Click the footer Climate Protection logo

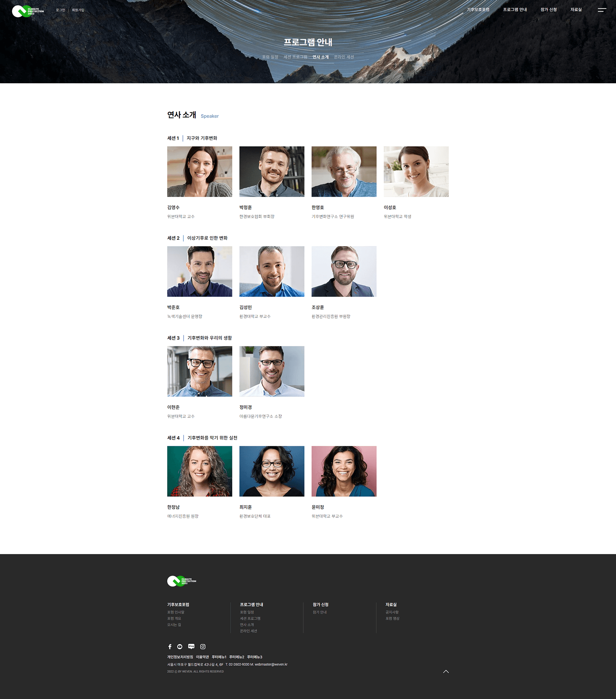click(x=182, y=581)
